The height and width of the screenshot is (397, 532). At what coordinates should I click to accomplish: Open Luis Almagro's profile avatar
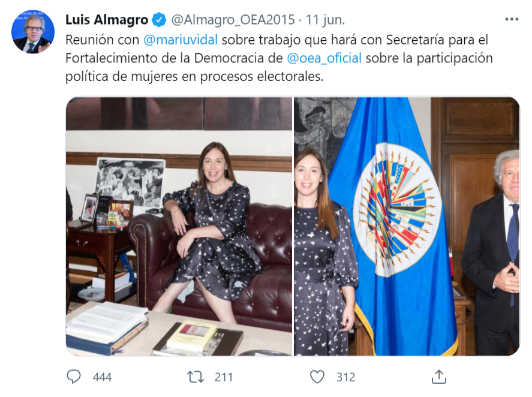click(33, 32)
